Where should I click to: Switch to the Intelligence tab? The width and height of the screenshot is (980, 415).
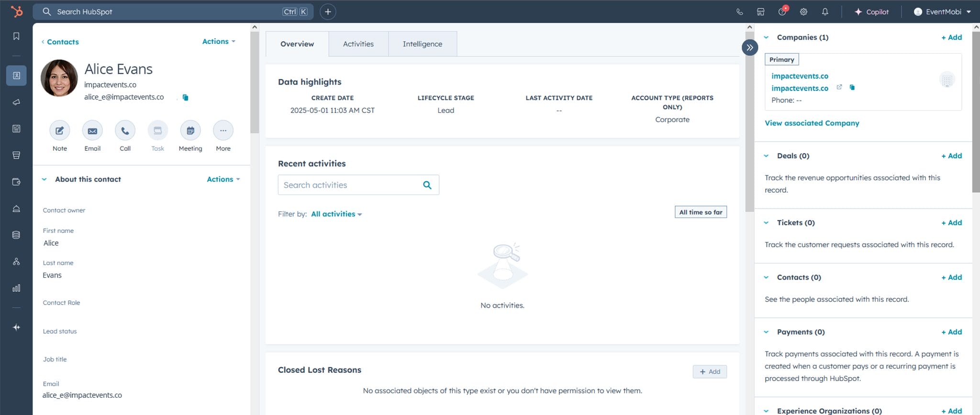tap(423, 44)
